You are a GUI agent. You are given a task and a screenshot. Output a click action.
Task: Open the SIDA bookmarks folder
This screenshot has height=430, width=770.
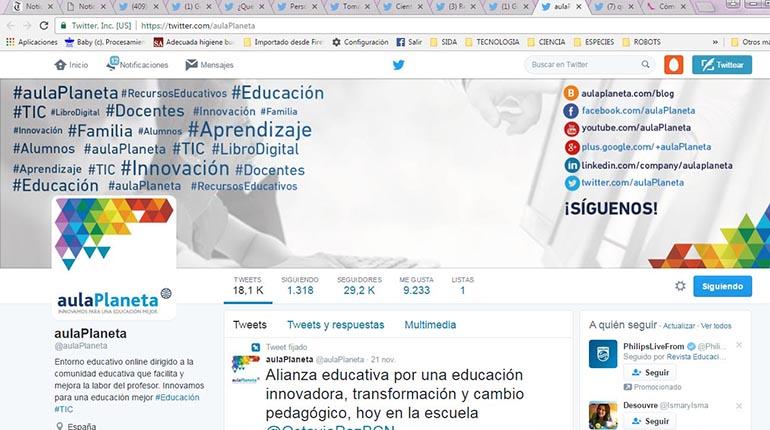point(443,42)
